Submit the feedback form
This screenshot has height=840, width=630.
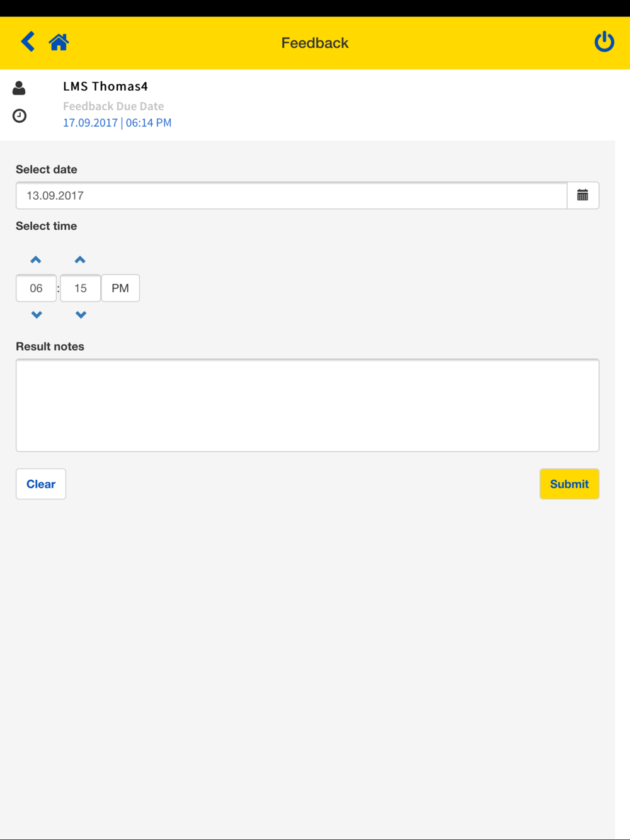click(570, 484)
